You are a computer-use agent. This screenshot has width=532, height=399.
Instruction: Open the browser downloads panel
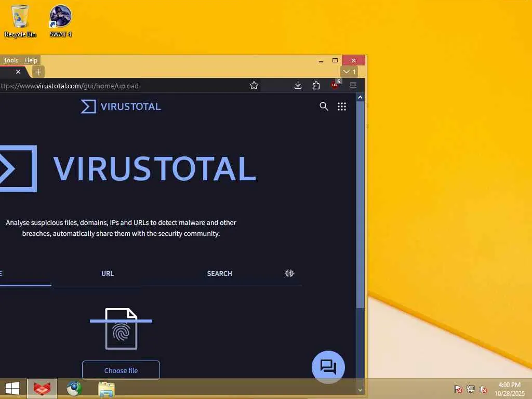[298, 86]
